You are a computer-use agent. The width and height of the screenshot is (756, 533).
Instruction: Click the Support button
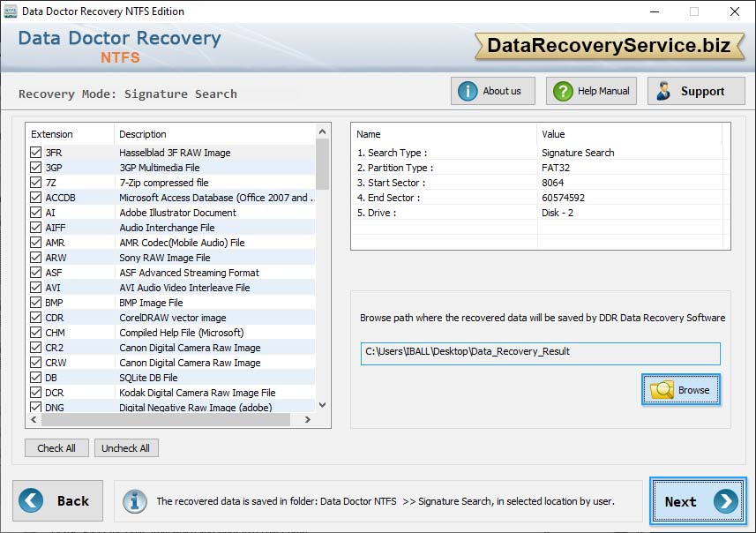coord(696,91)
